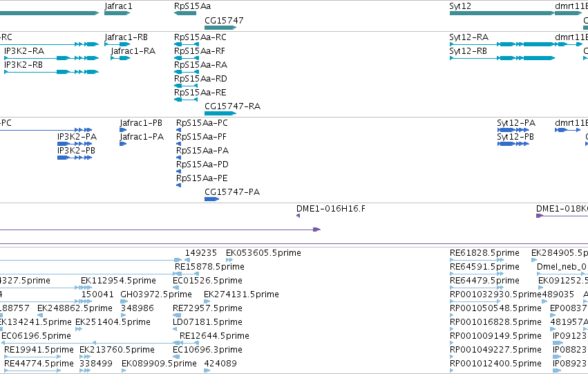Select the IP3K2-PA protein label
The width and height of the screenshot is (588, 374).
pyautogui.click(x=77, y=138)
